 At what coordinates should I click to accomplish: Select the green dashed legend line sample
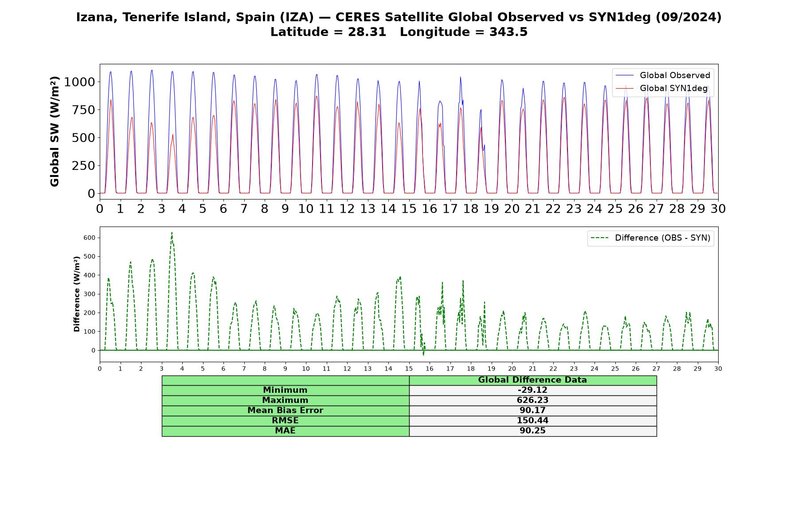[x=600, y=238]
